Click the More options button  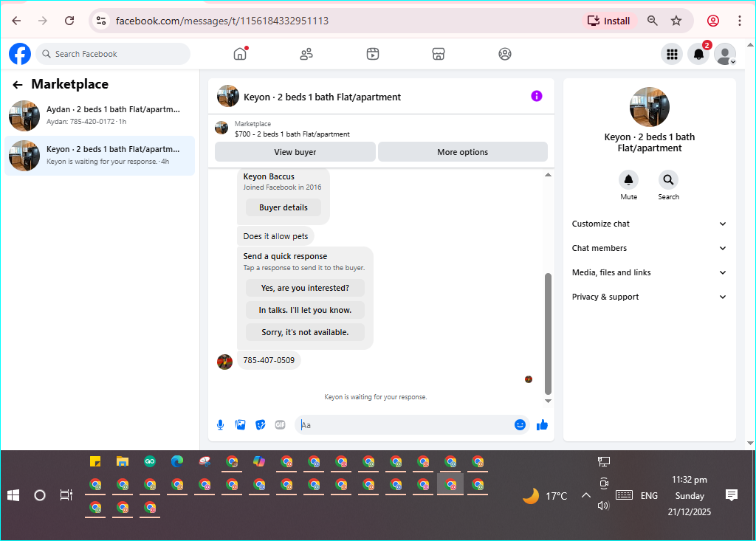pyautogui.click(x=463, y=152)
